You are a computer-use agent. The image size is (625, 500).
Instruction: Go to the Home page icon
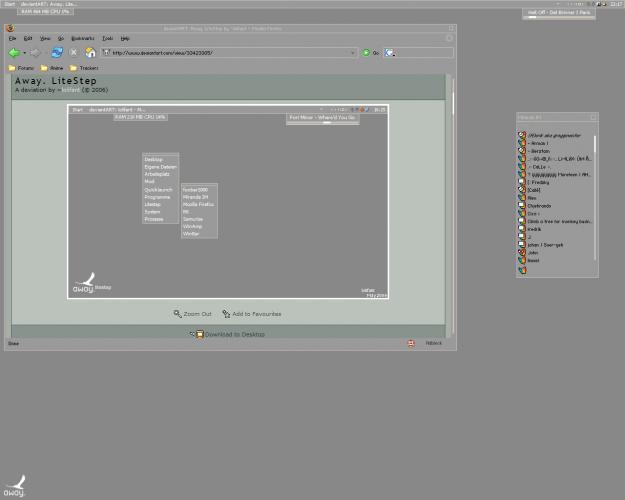(x=90, y=52)
